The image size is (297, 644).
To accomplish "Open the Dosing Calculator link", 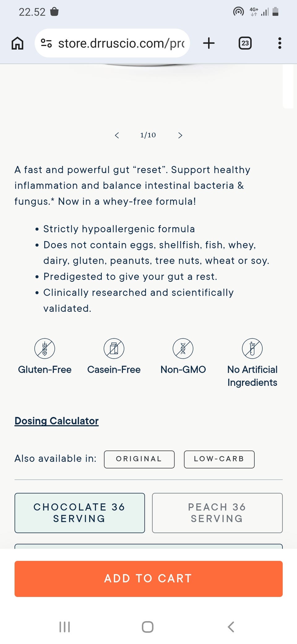I will 57,421.
